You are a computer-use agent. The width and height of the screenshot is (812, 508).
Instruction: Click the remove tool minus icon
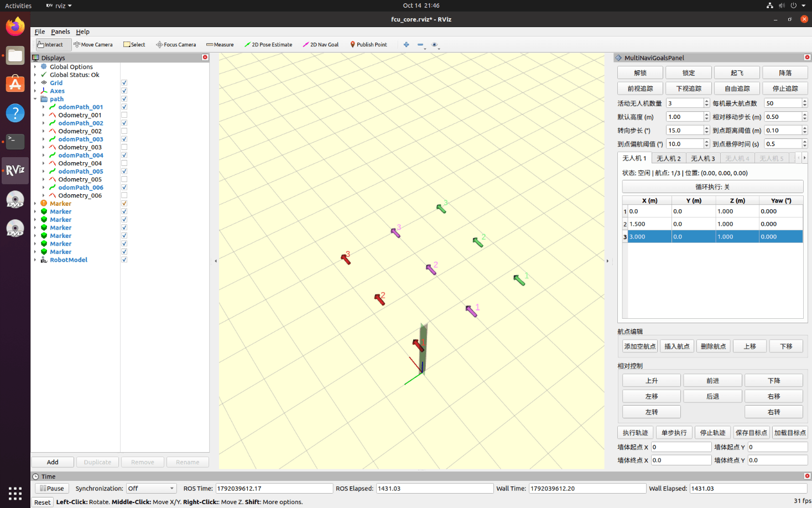[x=420, y=45]
